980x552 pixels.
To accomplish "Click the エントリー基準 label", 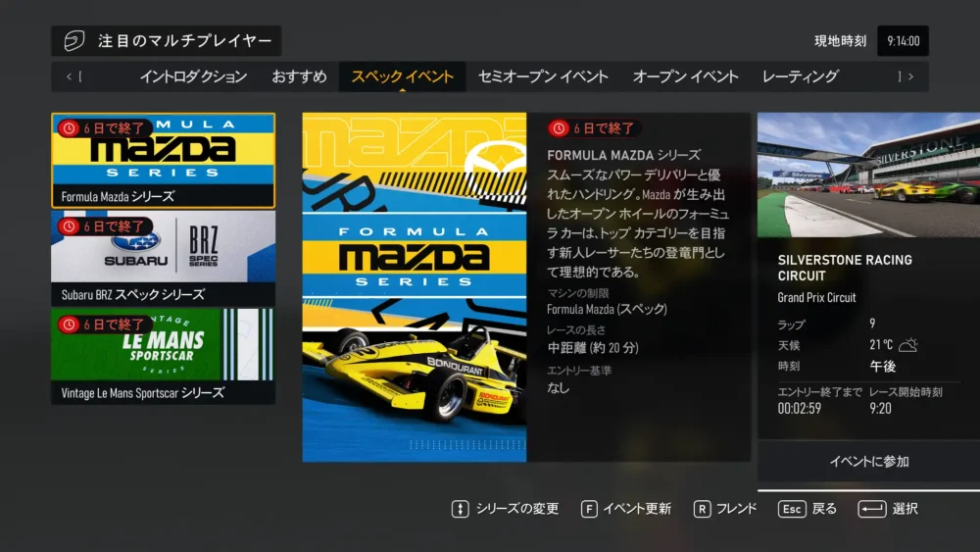I will pos(579,371).
